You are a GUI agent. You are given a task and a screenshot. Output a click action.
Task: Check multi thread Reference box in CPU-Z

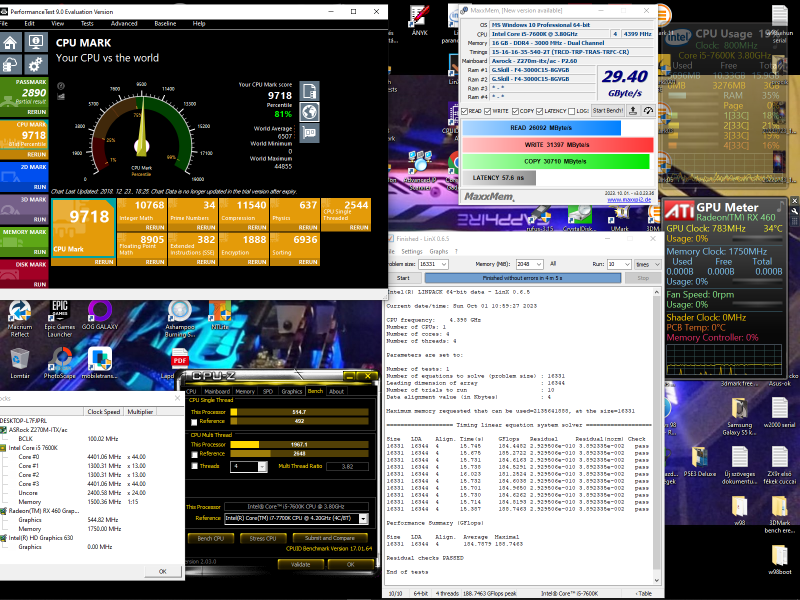click(x=194, y=454)
